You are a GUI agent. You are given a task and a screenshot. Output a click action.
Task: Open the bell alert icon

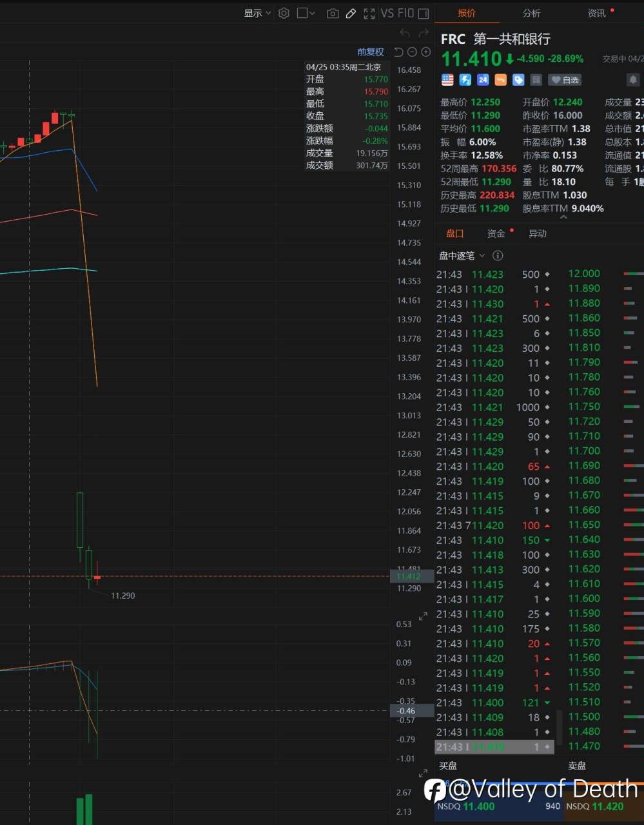(x=633, y=80)
